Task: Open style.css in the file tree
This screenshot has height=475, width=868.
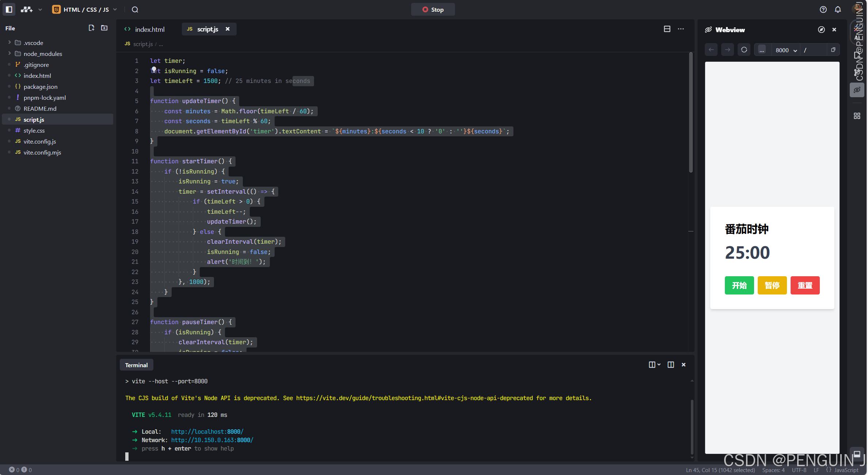Action: point(34,130)
